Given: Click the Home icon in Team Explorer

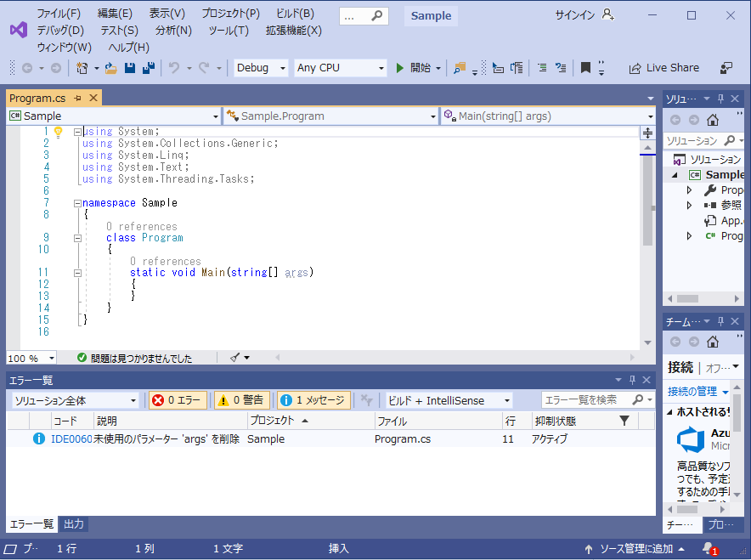Looking at the screenshot, I should pos(713,342).
